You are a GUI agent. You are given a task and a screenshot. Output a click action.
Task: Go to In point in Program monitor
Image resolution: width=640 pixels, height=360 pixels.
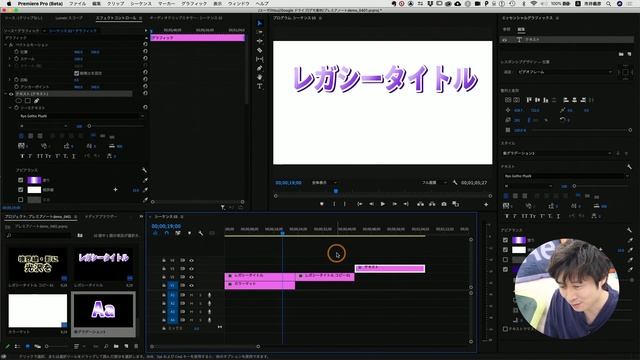tap(360, 204)
